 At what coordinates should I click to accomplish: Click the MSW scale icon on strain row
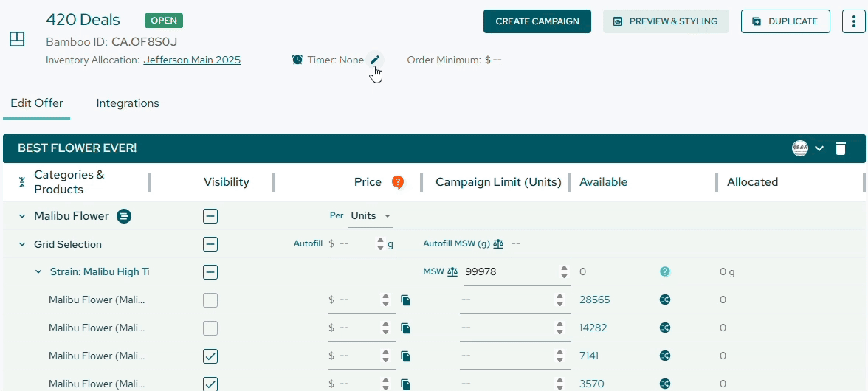point(452,271)
